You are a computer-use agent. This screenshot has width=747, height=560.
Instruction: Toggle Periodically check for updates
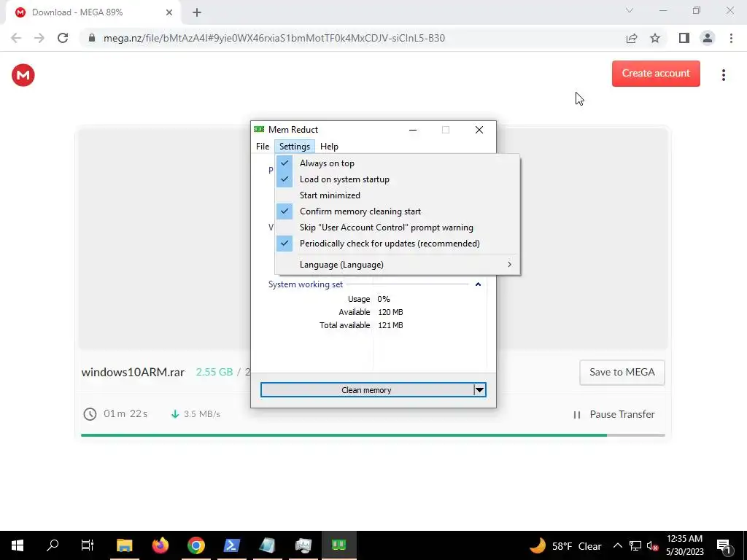click(398, 244)
